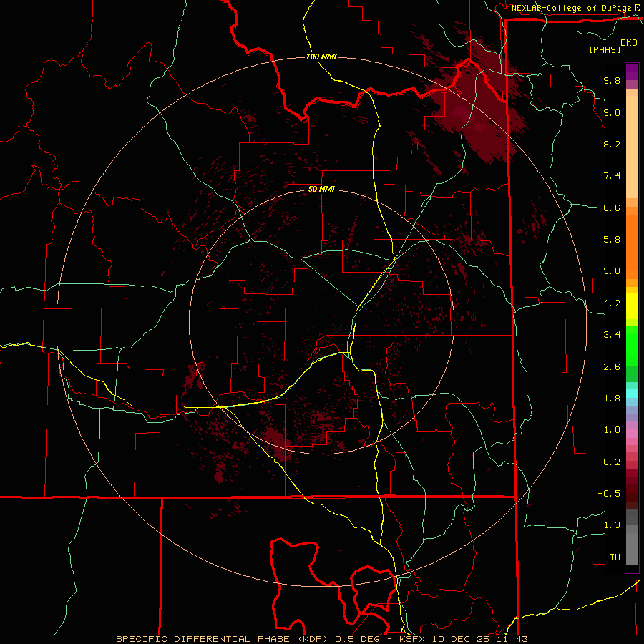
Task: Pick the peach legend band near 8.2
Action: (632, 147)
